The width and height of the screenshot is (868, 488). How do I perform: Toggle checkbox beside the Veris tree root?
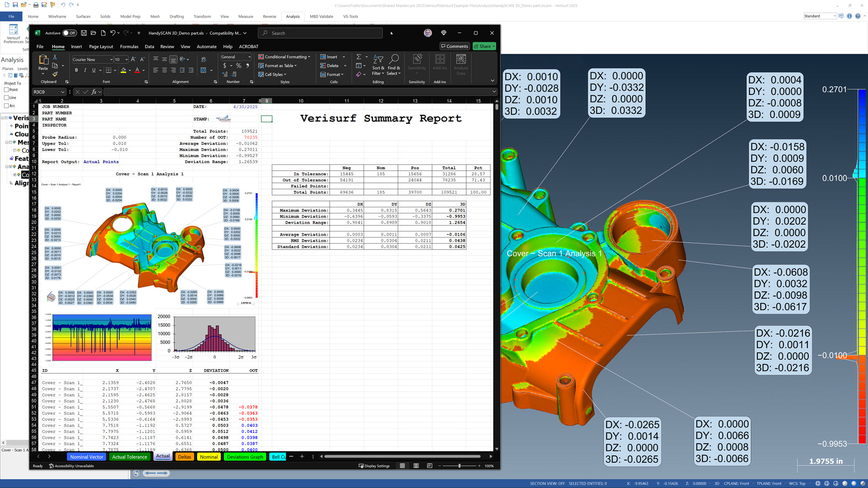pos(6,118)
